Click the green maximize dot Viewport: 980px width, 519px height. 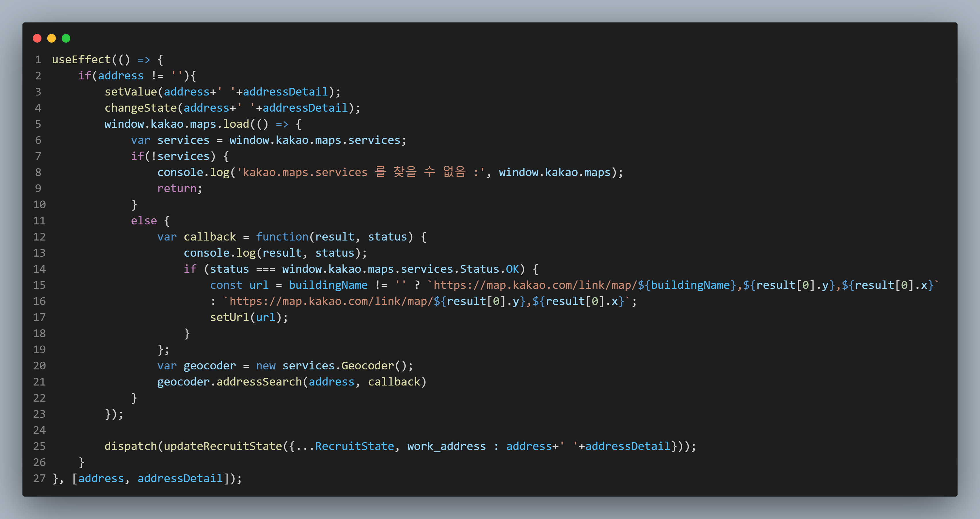point(66,38)
